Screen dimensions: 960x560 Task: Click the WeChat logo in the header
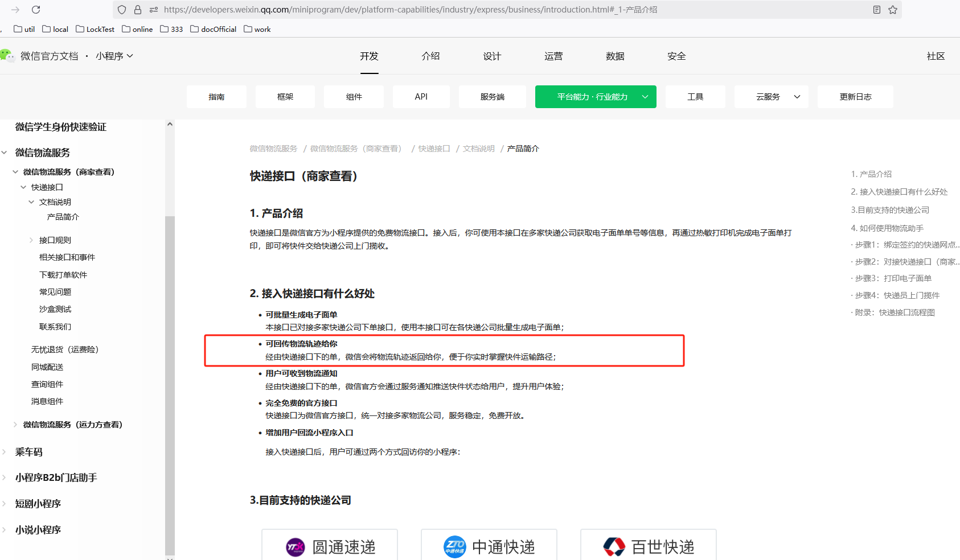tap(7, 56)
